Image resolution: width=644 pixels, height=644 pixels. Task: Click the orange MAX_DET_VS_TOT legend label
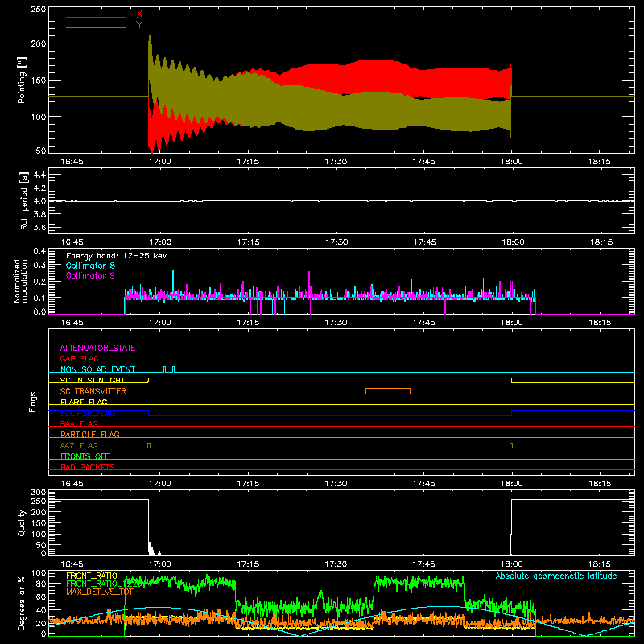[x=100, y=592]
